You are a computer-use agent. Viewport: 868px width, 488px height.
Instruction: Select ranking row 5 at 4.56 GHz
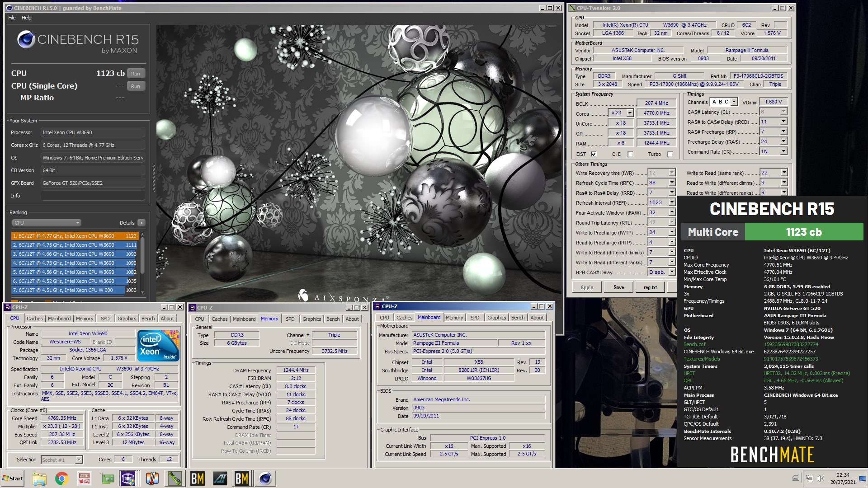point(75,272)
